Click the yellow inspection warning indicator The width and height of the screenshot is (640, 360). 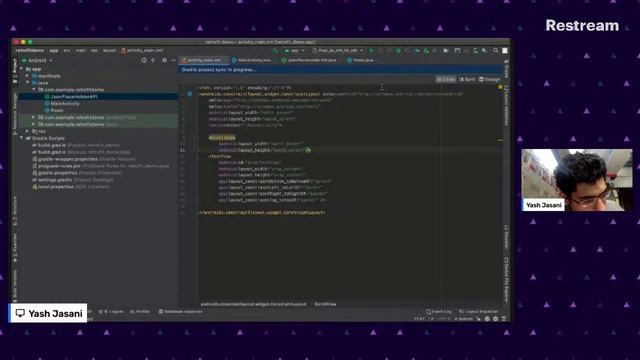click(500, 87)
